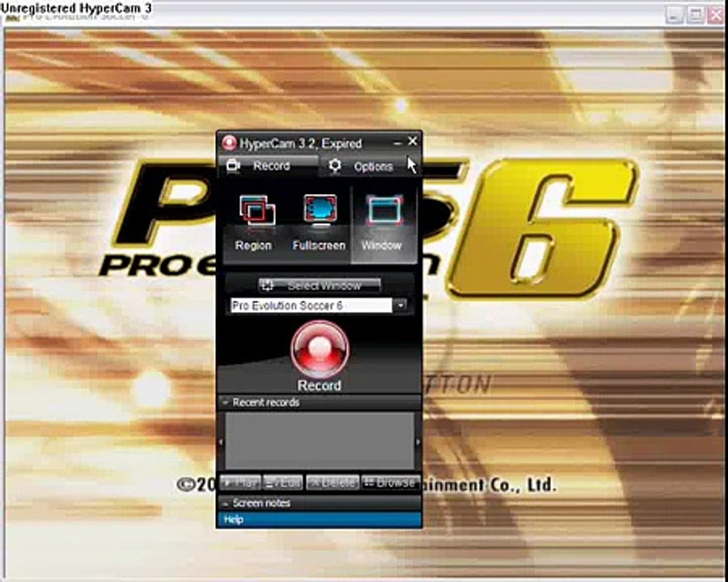Select Window capture mode
This screenshot has height=582, width=728.
coord(383,225)
